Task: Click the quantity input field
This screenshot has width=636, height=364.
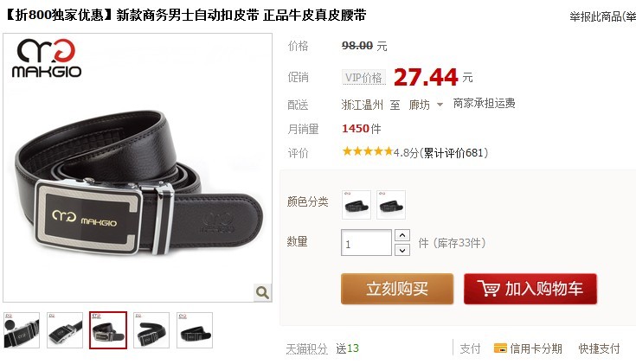Action: point(366,243)
